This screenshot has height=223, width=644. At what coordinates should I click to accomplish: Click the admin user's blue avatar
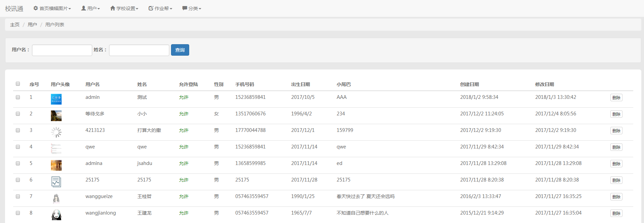(x=56, y=99)
